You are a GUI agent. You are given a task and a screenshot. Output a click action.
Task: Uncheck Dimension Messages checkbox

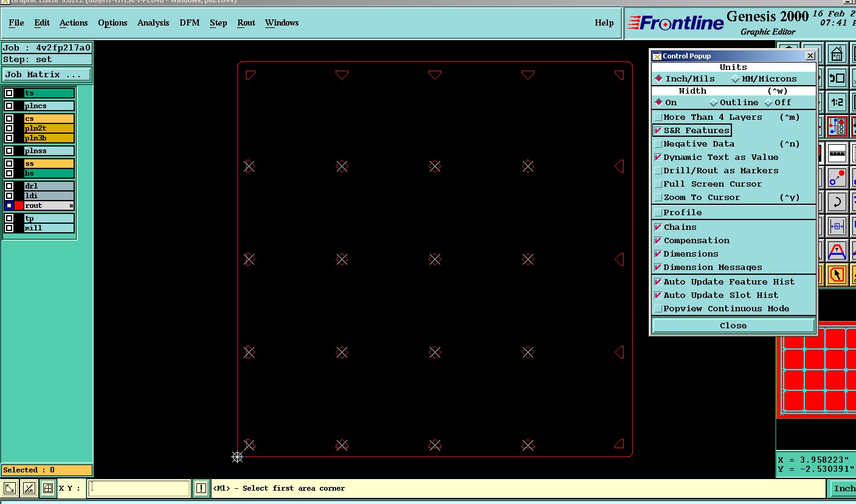point(658,267)
